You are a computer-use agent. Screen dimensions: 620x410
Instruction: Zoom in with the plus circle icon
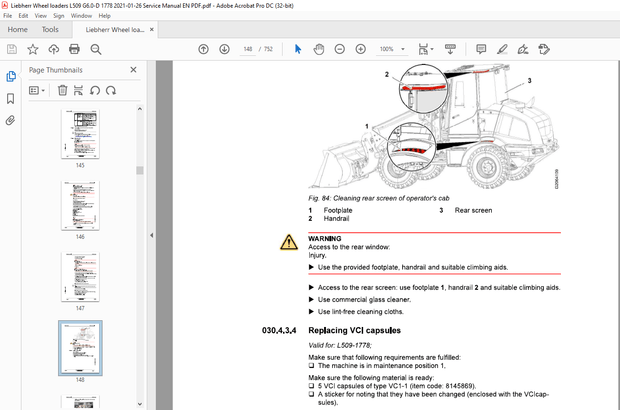coord(361,49)
